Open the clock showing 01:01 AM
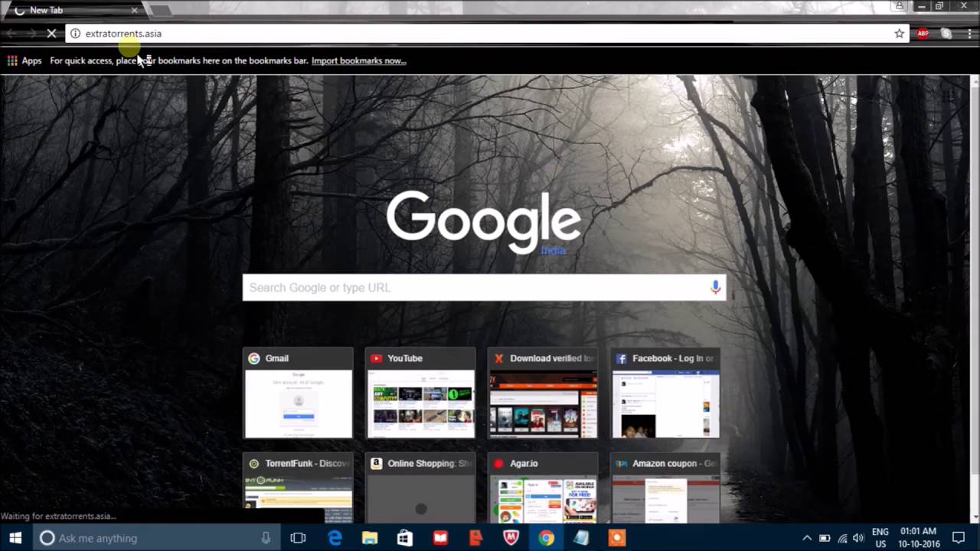Viewport: 980px width, 551px height. pyautogui.click(x=918, y=538)
